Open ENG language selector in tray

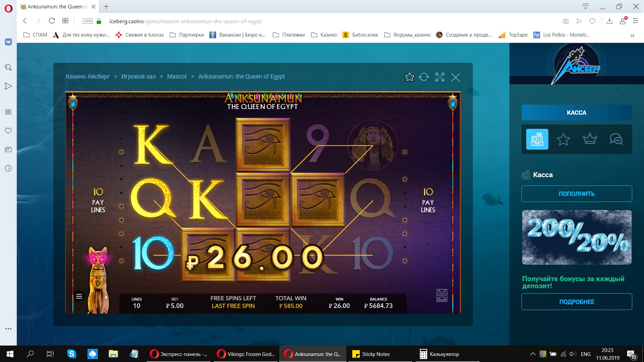coord(586,354)
